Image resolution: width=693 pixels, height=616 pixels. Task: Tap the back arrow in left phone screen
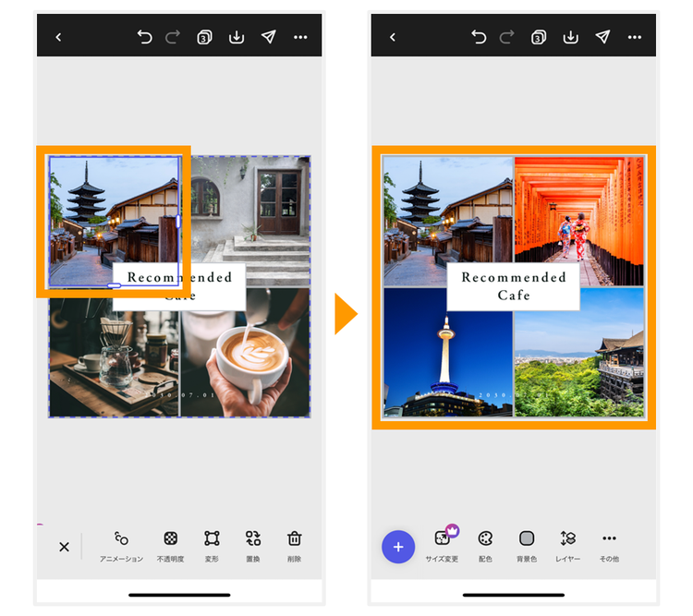pyautogui.click(x=58, y=37)
